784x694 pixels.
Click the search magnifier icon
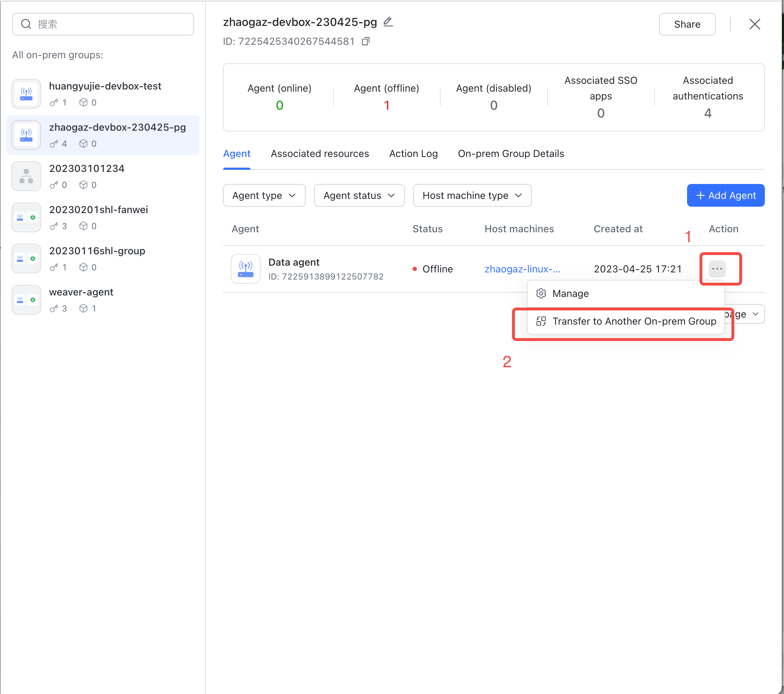click(26, 24)
